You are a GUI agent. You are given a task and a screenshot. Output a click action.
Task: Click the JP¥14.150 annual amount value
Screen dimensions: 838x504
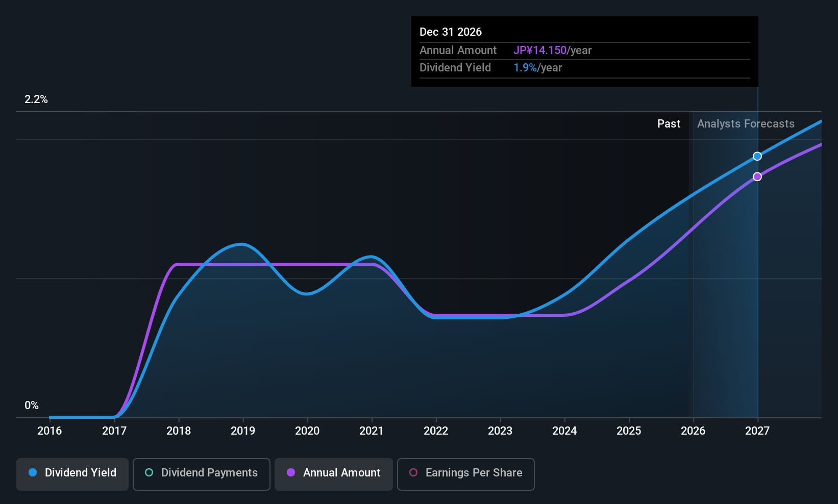pos(540,51)
